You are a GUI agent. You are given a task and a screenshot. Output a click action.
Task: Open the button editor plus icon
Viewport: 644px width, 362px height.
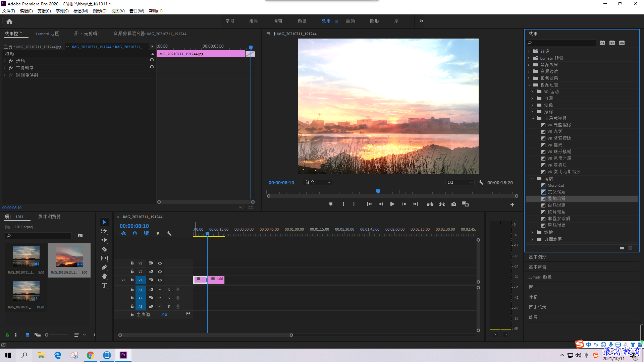point(512,204)
